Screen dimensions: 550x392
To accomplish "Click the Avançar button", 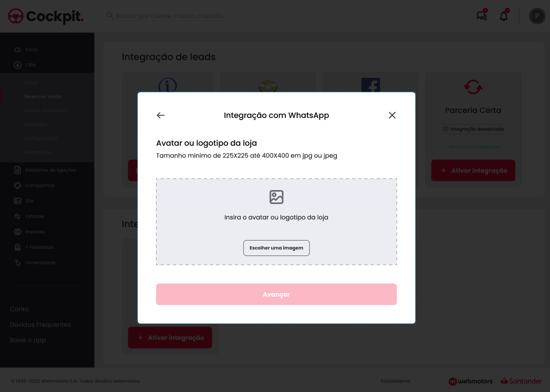I will [277, 294].
